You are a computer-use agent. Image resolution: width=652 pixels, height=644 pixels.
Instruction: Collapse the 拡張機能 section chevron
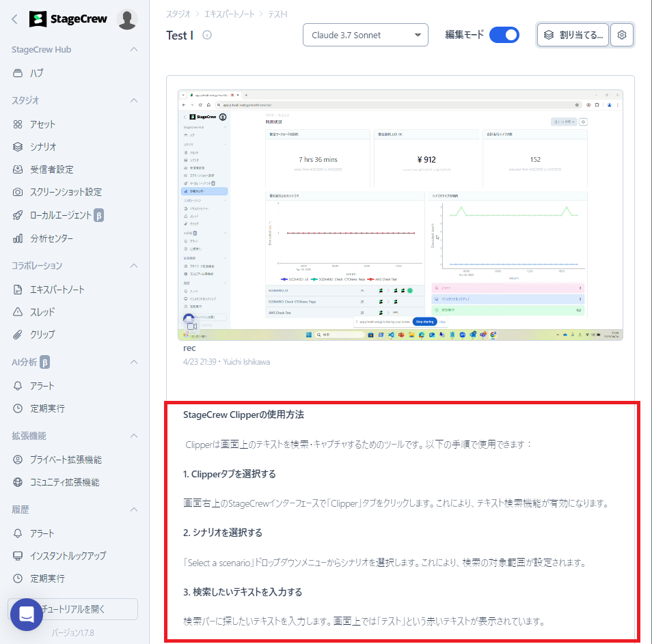point(134,436)
